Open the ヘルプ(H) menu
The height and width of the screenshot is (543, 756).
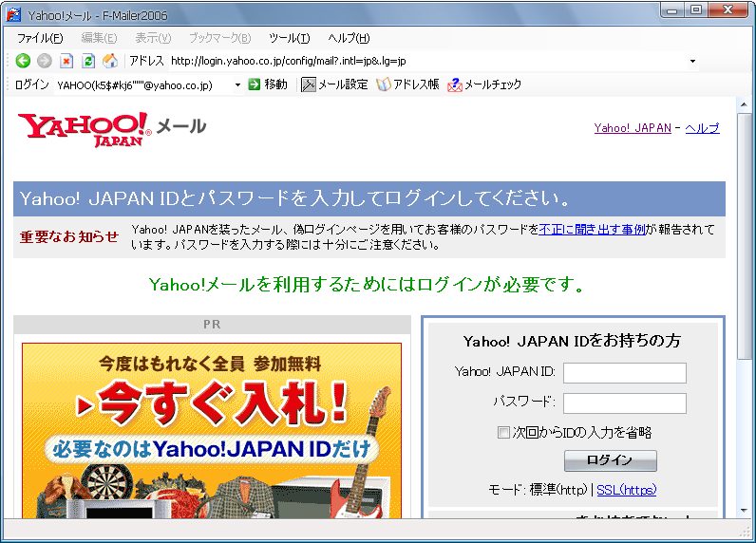349,38
